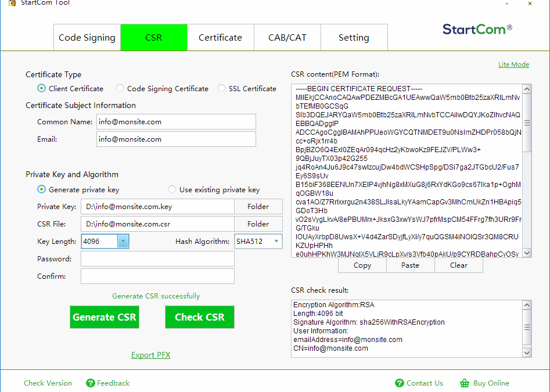Close the StartCom Tool window
550x392 pixels.
pyautogui.click(x=530, y=3)
